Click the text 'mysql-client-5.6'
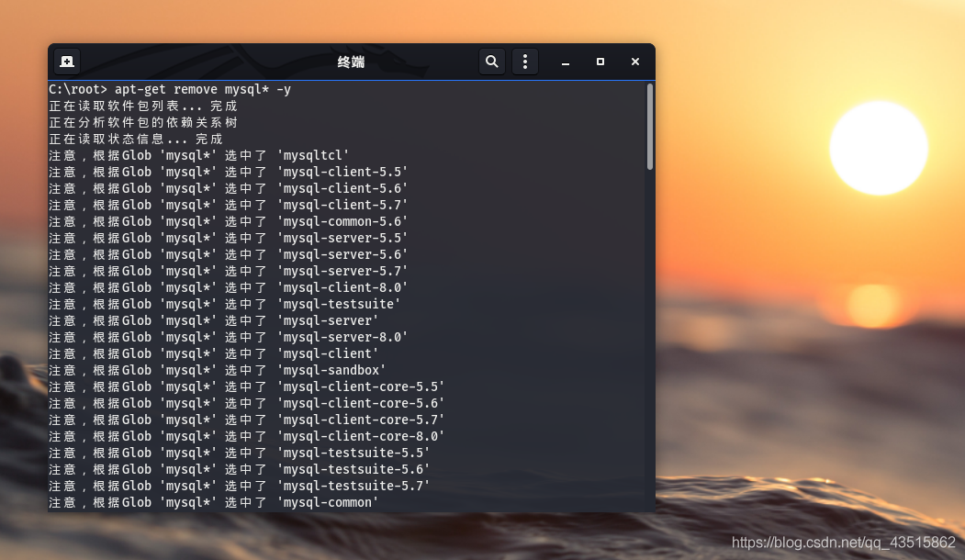Viewport: 965px width, 560px height. tap(342, 189)
